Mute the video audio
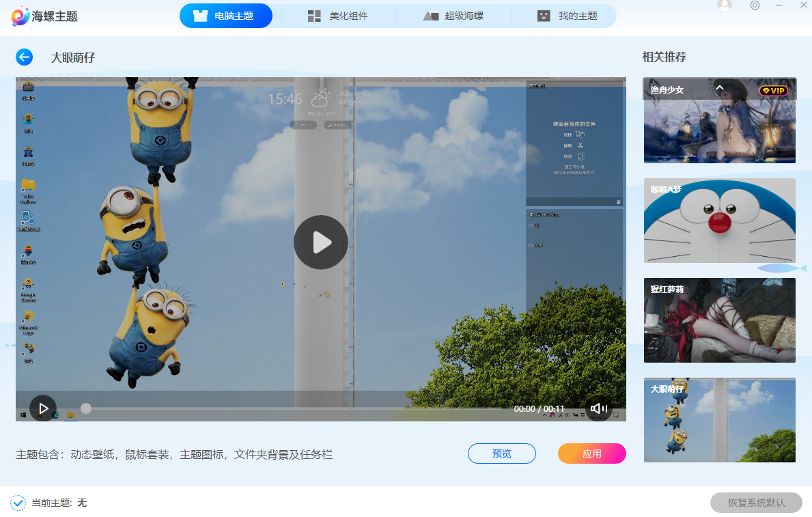Screen dimensions: 812x517 tap(599, 408)
